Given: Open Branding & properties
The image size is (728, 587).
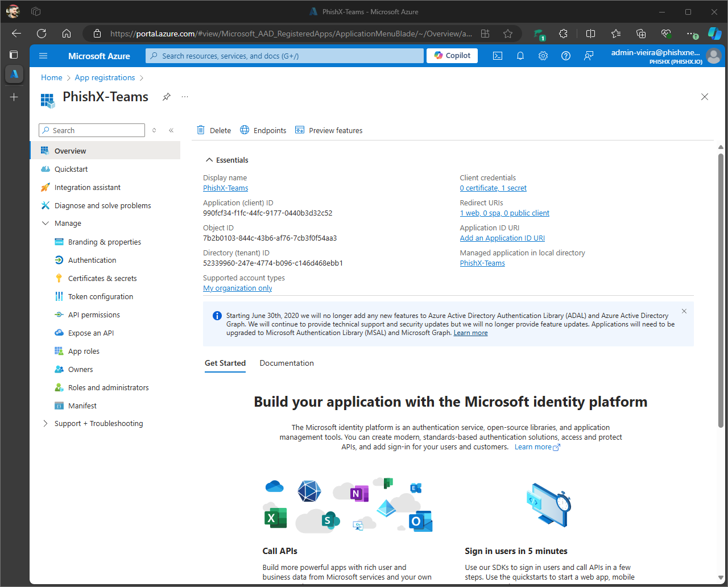Looking at the screenshot, I should (105, 242).
